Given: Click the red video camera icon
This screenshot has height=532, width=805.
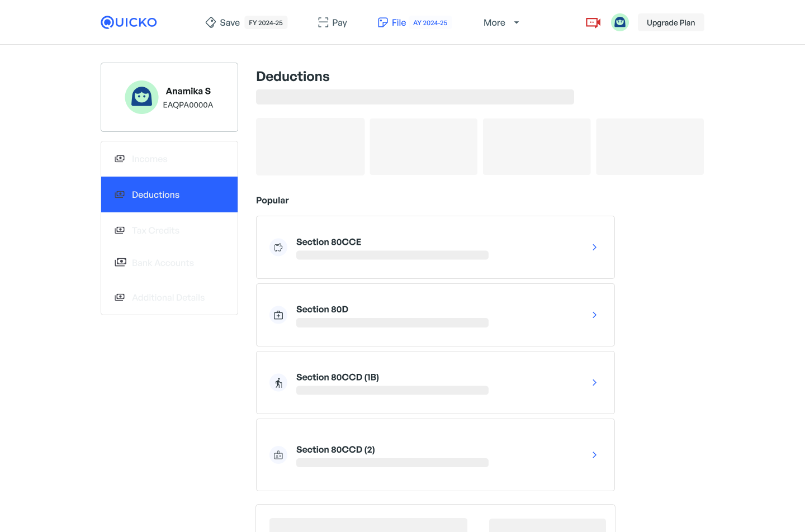Looking at the screenshot, I should point(593,22).
